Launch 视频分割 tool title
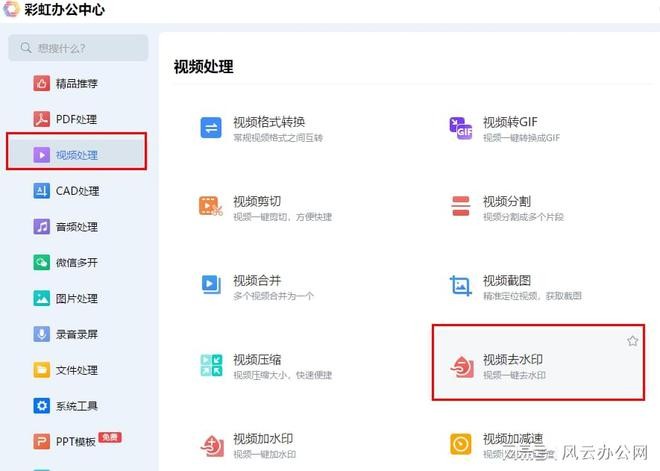Image resolution: width=660 pixels, height=471 pixels. (507, 201)
